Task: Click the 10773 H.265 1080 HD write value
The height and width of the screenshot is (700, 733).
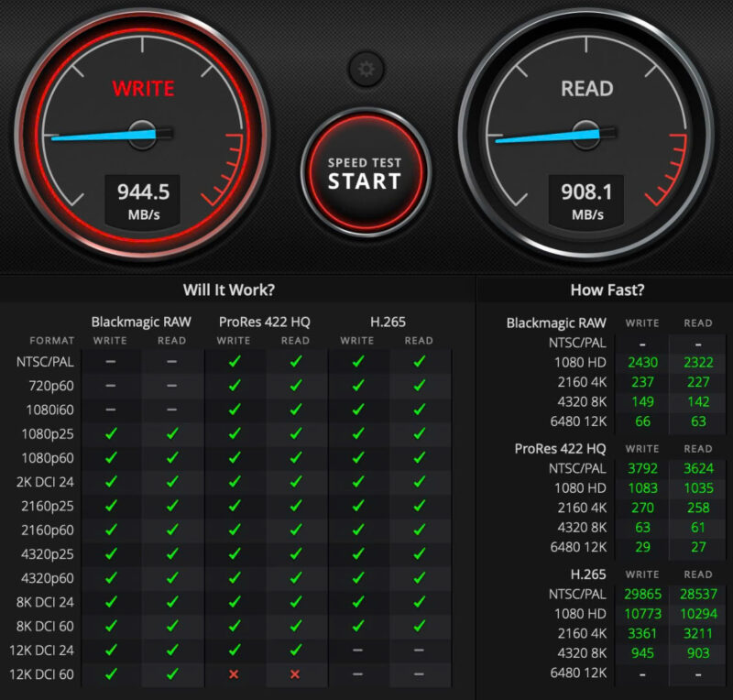Action: pyautogui.click(x=643, y=614)
